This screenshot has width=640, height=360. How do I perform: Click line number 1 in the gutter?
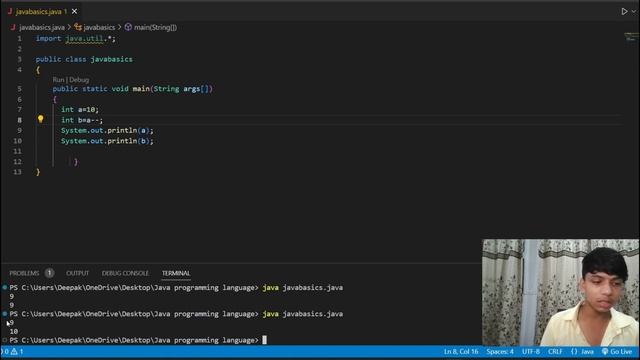point(19,38)
